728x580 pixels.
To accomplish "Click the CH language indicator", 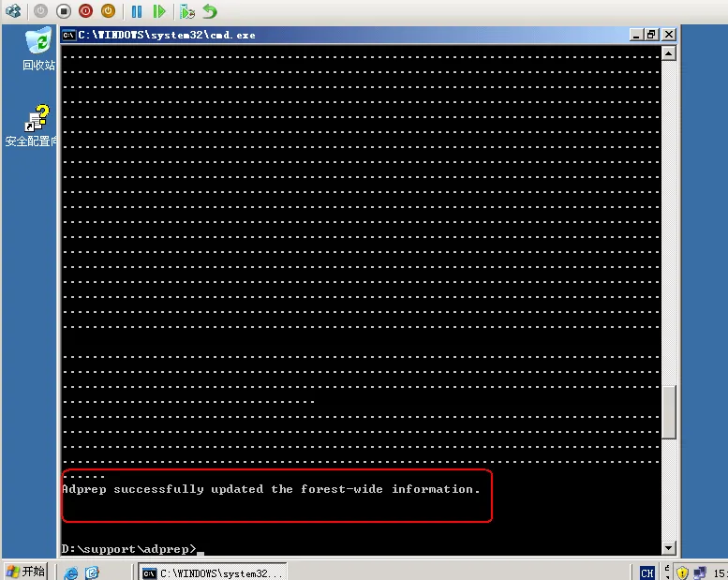I will (646, 573).
